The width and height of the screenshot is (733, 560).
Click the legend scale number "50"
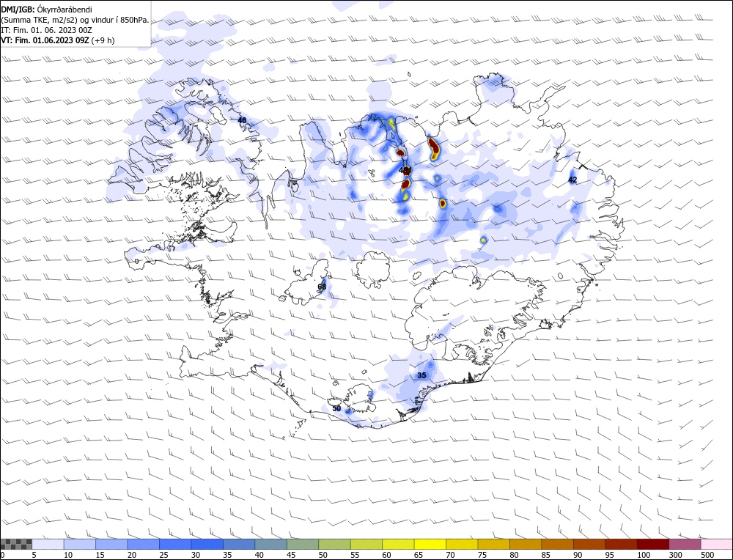pos(323,555)
